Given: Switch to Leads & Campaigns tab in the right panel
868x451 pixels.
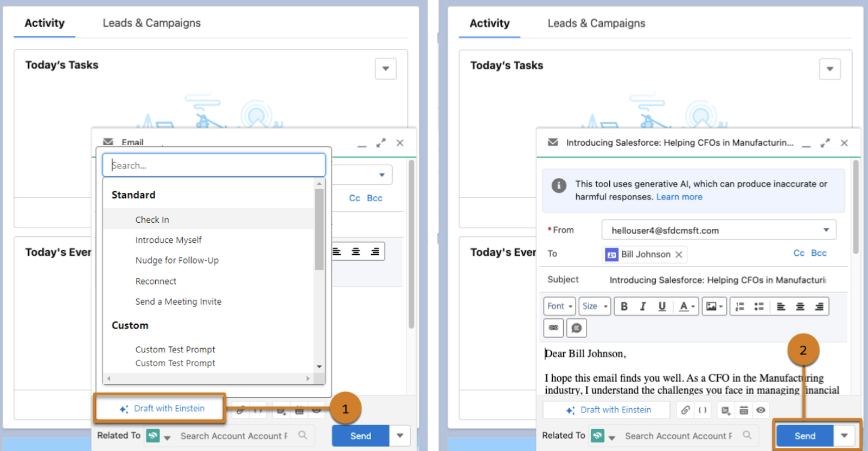Looking at the screenshot, I should [x=596, y=23].
